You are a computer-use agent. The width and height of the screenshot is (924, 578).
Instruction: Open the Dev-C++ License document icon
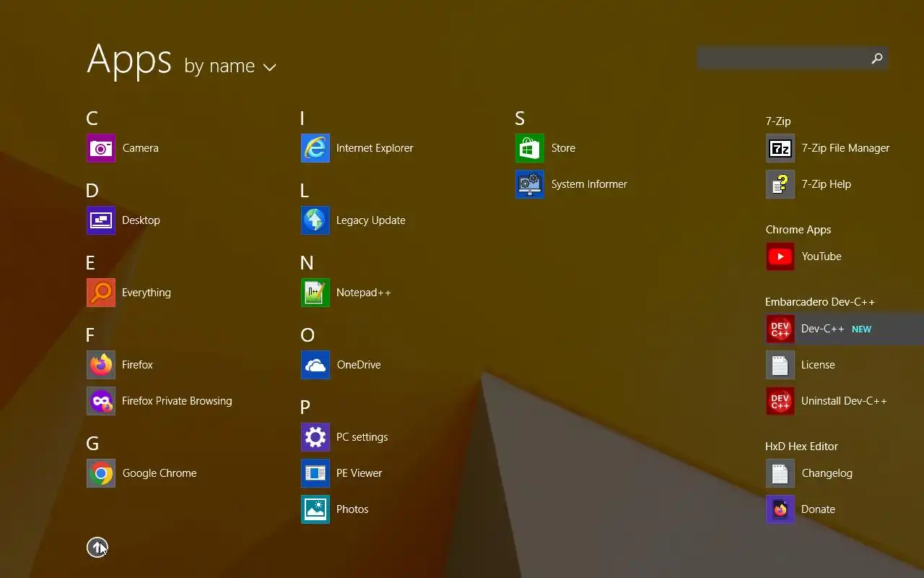tap(780, 365)
